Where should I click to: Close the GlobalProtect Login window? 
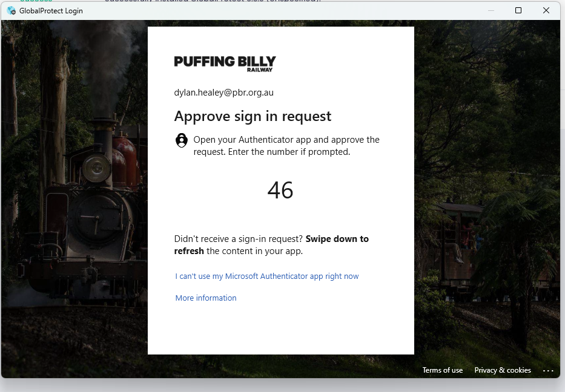546,10
